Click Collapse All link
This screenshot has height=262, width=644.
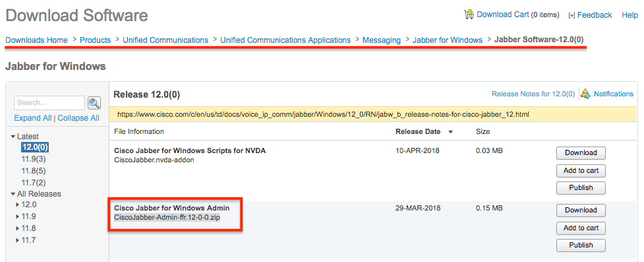coord(78,118)
